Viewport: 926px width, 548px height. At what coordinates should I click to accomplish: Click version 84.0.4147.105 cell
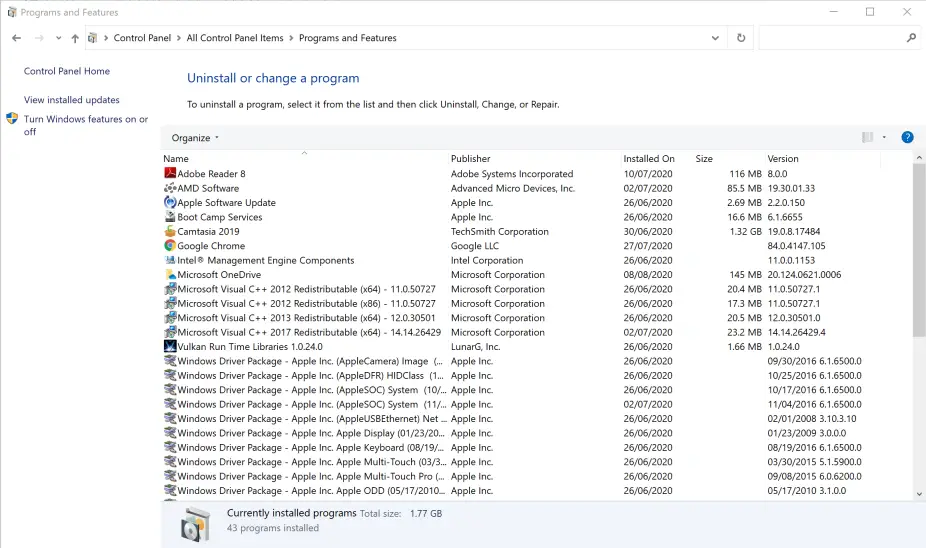tap(796, 246)
